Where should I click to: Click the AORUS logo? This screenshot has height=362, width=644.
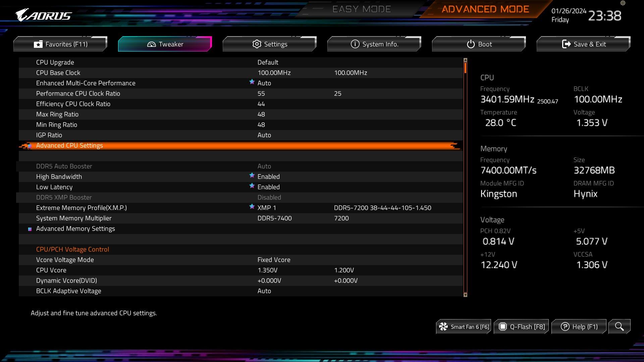click(x=44, y=15)
